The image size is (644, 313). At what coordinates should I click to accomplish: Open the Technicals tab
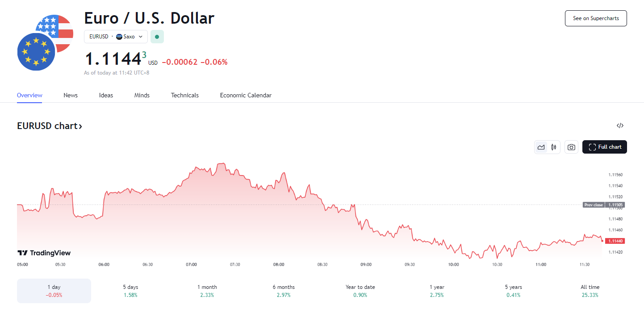(x=185, y=95)
